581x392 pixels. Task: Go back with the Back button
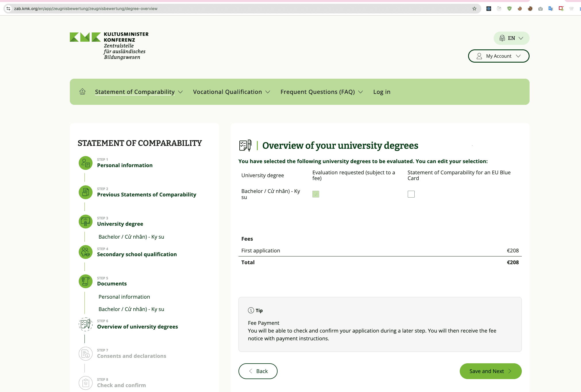258,371
